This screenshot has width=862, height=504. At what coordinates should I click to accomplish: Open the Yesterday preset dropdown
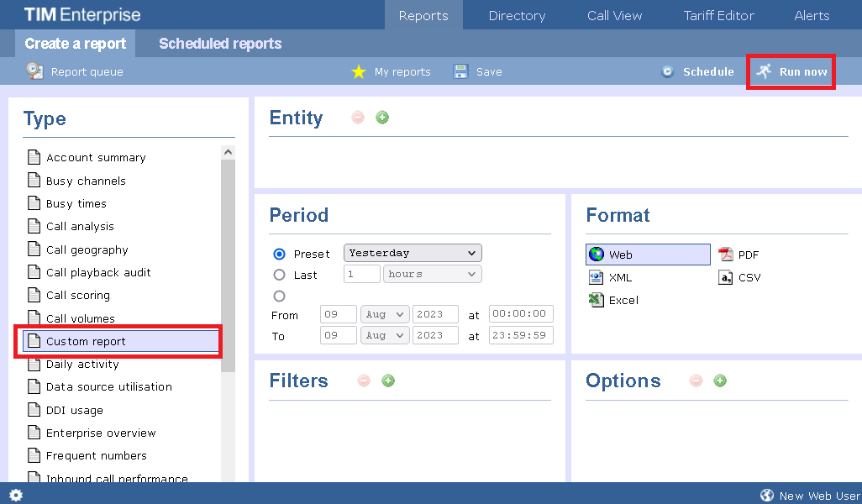(412, 253)
